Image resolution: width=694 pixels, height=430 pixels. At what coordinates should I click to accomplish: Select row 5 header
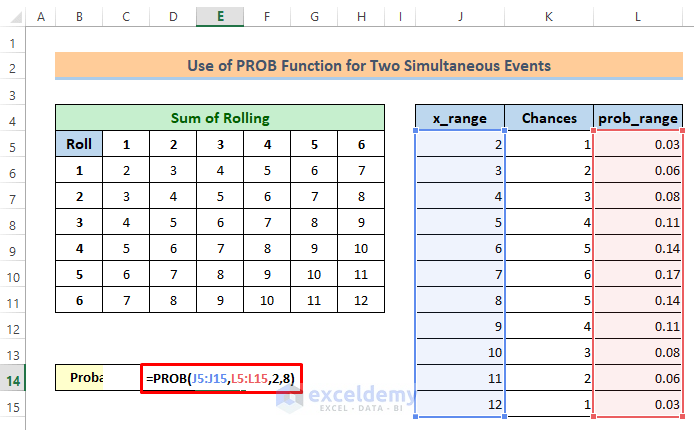pos(13,145)
